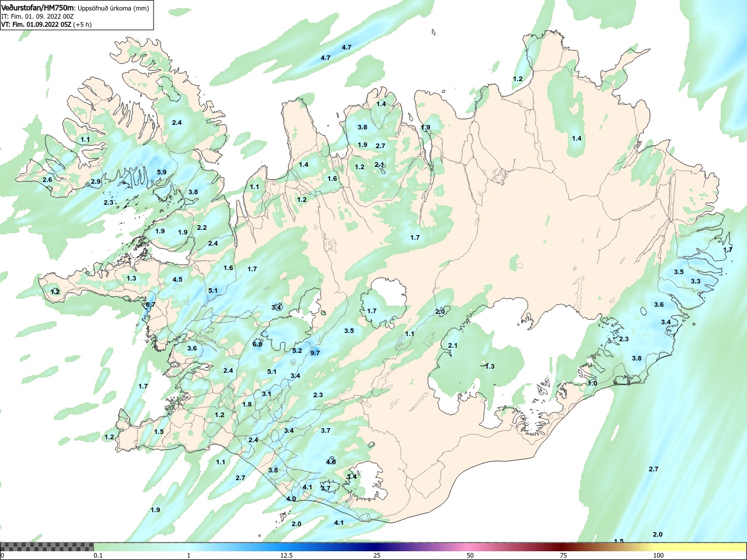
Task: Click the 5.2 precipitation value
Action: tap(297, 351)
